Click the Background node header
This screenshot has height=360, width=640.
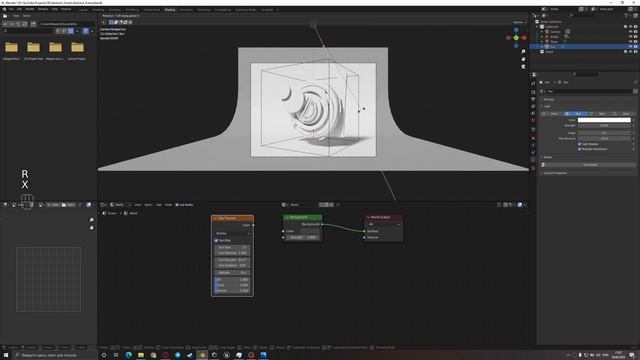pos(302,218)
